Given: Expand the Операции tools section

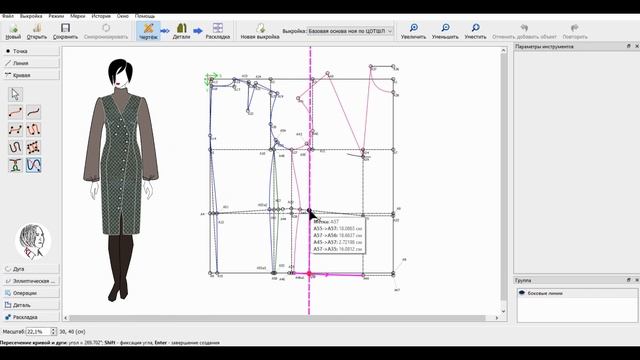Looking at the screenshot, I should pos(31,293).
